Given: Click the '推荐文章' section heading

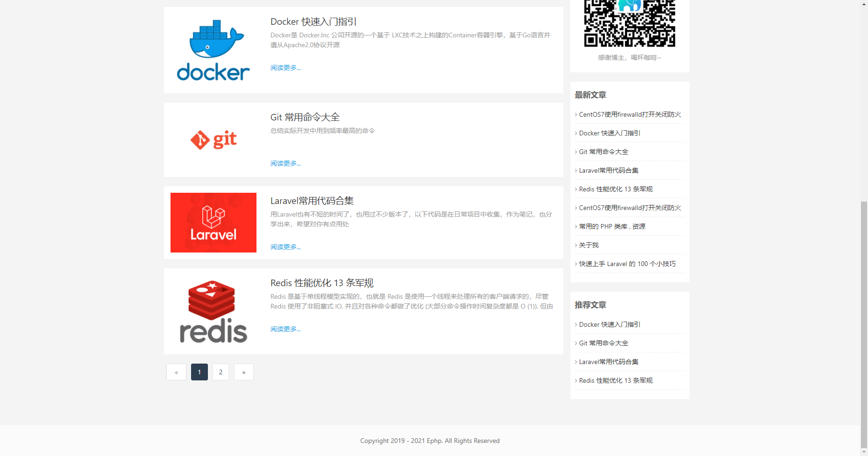Looking at the screenshot, I should click(x=591, y=305).
